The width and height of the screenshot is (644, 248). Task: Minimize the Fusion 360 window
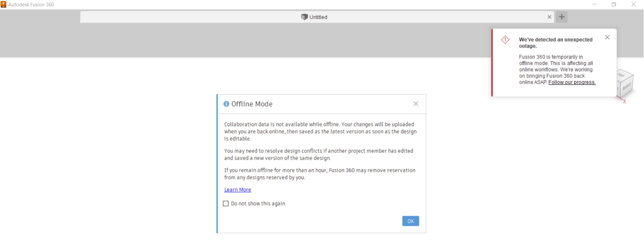pyautogui.click(x=594, y=4)
